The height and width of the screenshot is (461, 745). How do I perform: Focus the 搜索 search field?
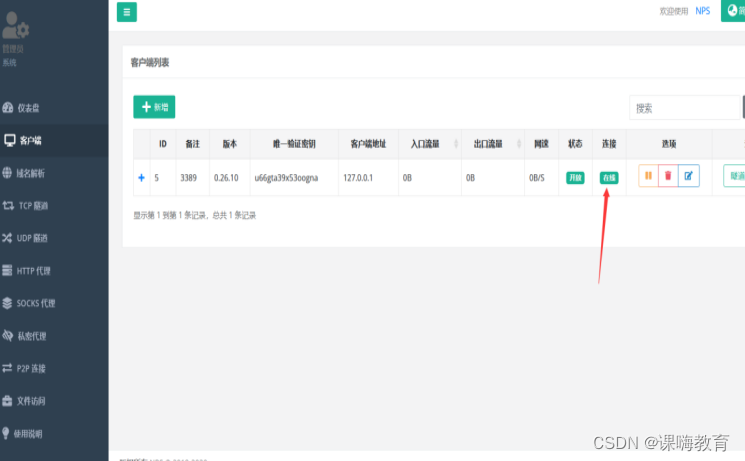click(x=685, y=108)
